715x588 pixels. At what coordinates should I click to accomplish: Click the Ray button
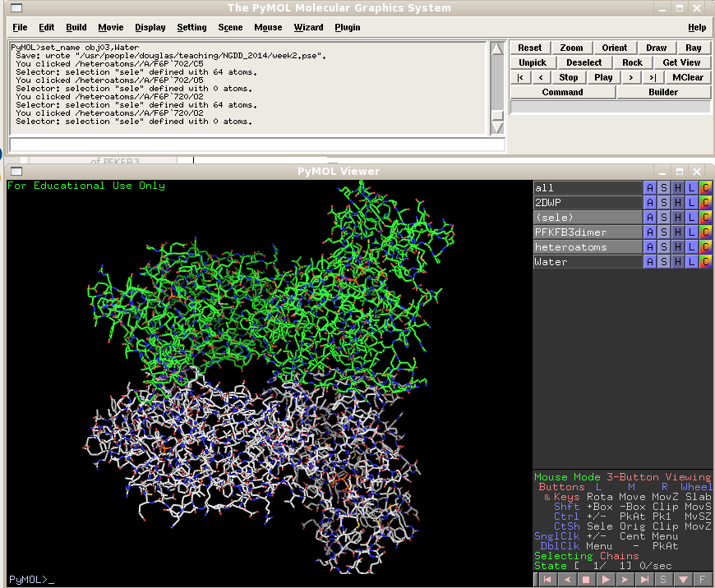[x=693, y=48]
